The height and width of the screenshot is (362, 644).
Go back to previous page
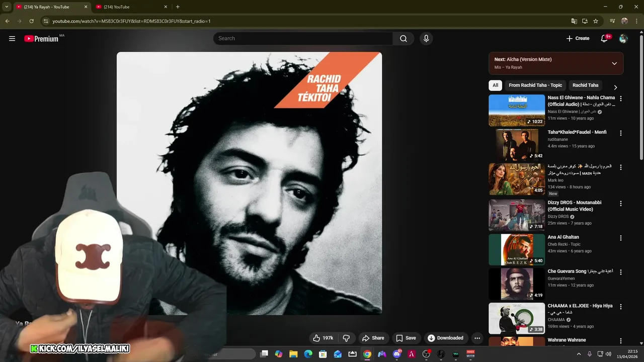click(x=7, y=21)
